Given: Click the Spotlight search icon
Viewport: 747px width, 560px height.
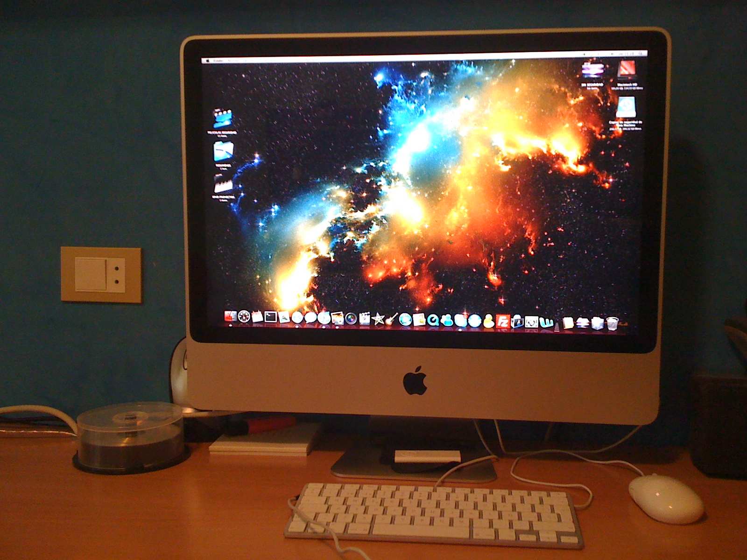Looking at the screenshot, I should tap(641, 54).
